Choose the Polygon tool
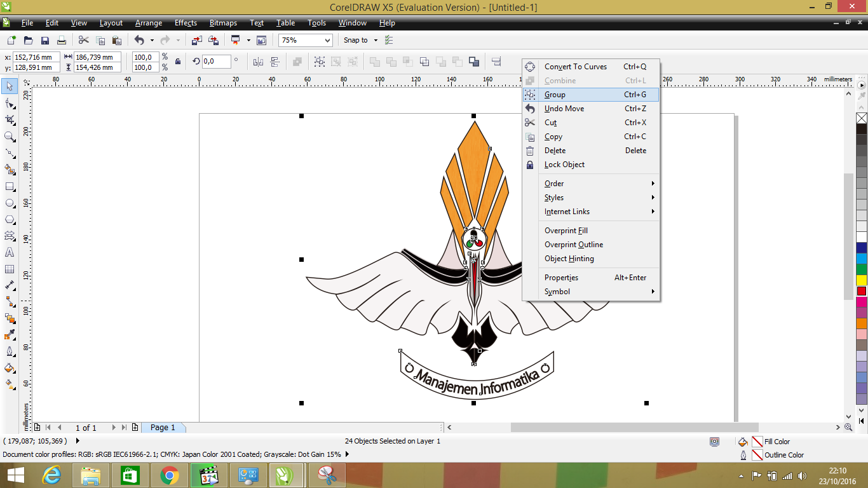The image size is (868, 488). (x=10, y=219)
